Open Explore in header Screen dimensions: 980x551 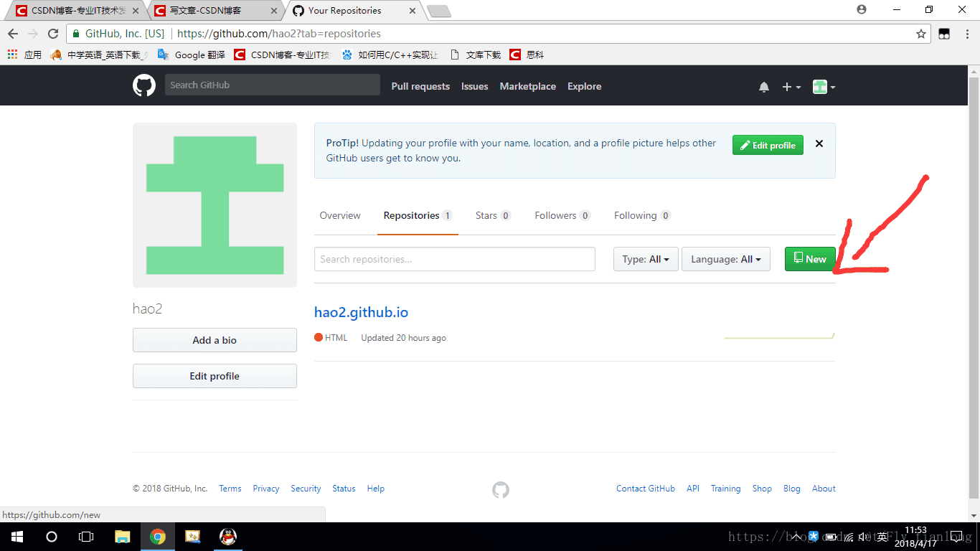[584, 86]
